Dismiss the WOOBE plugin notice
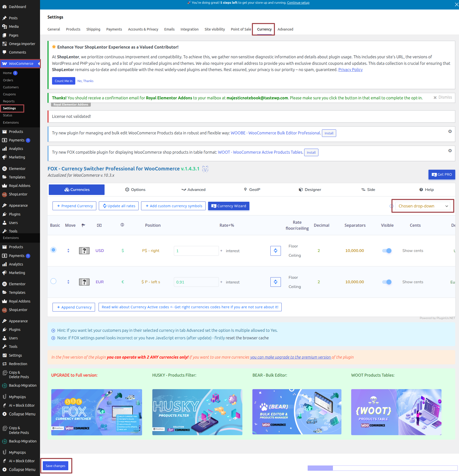Screen dimensions: 459x476 450,131
